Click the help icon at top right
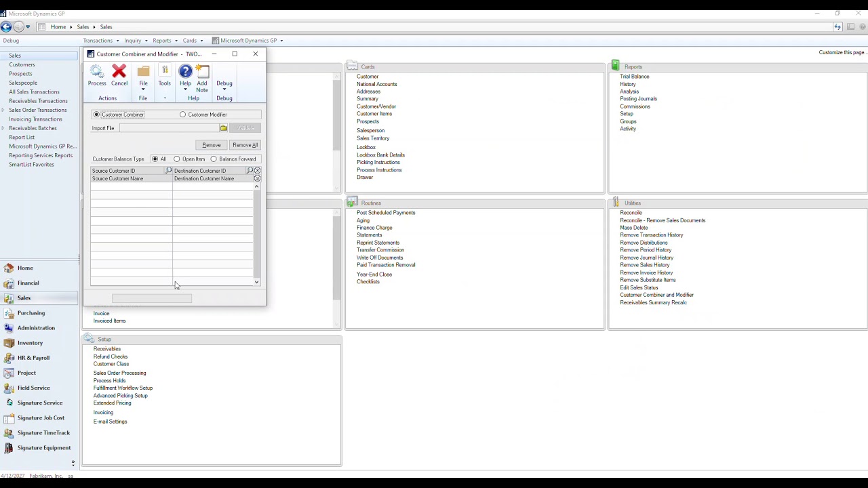868x488 pixels. (x=862, y=27)
